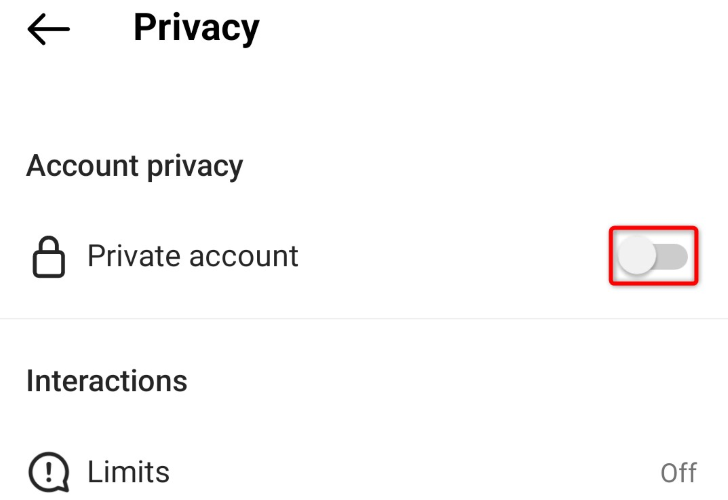Click the Limits exclamation bubble icon

tap(48, 471)
